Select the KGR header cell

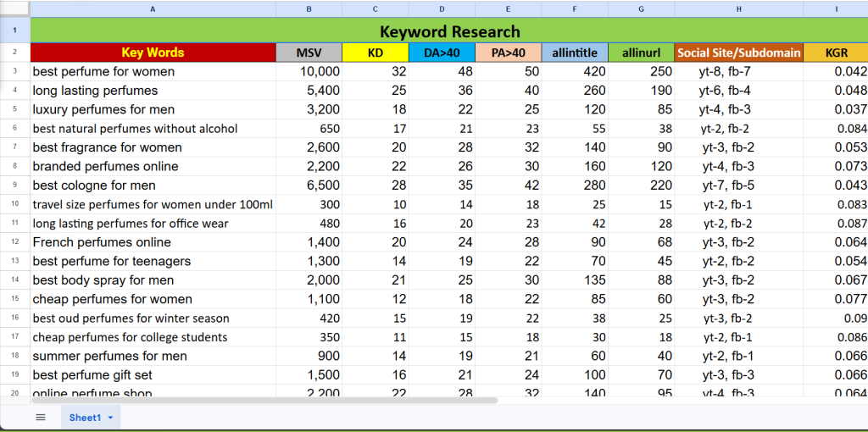pos(836,53)
